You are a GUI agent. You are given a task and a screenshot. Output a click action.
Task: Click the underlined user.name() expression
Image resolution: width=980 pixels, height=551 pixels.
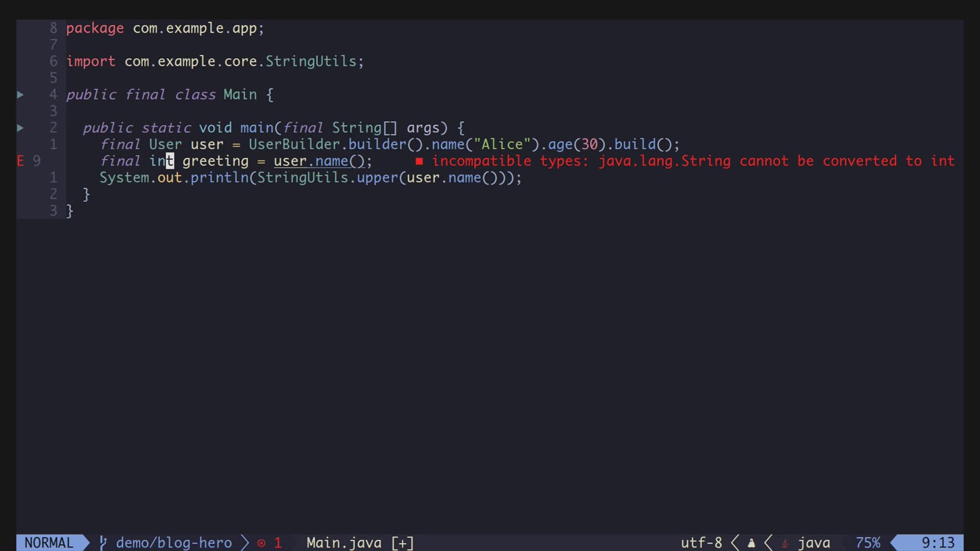(x=319, y=161)
